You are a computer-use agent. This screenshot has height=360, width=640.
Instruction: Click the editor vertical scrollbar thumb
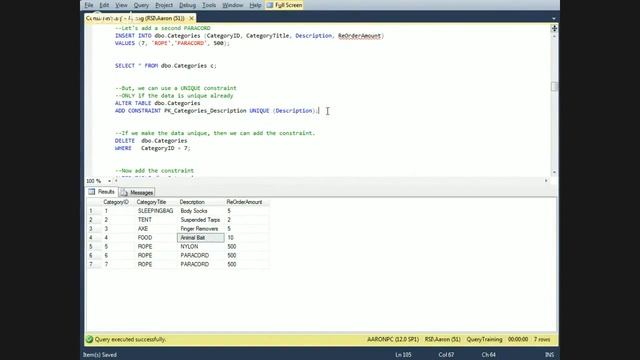tap(554, 87)
